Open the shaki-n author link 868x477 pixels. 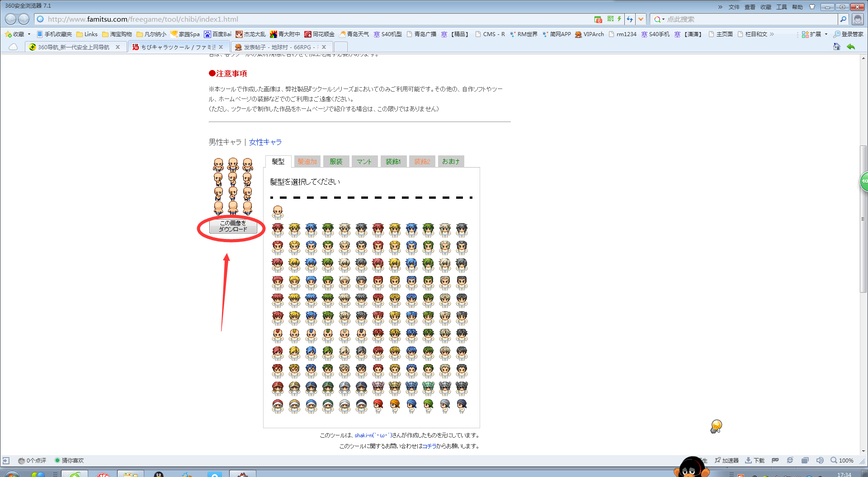tap(373, 435)
